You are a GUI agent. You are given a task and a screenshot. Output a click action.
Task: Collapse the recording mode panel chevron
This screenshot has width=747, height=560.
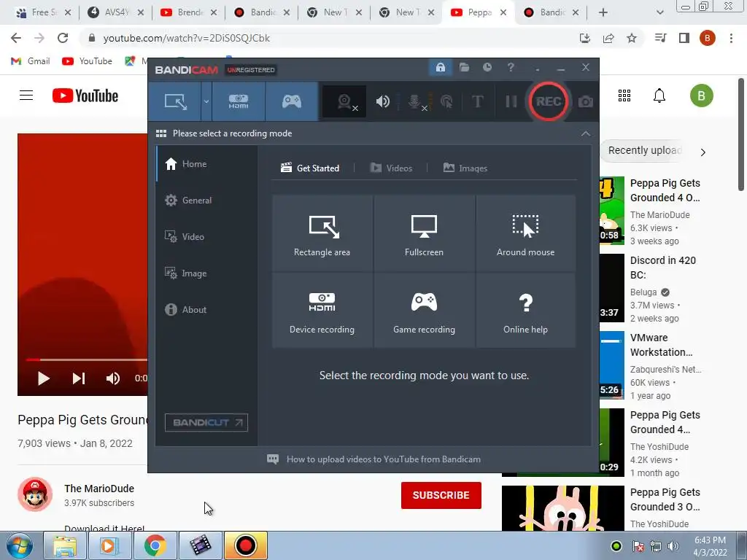click(586, 134)
